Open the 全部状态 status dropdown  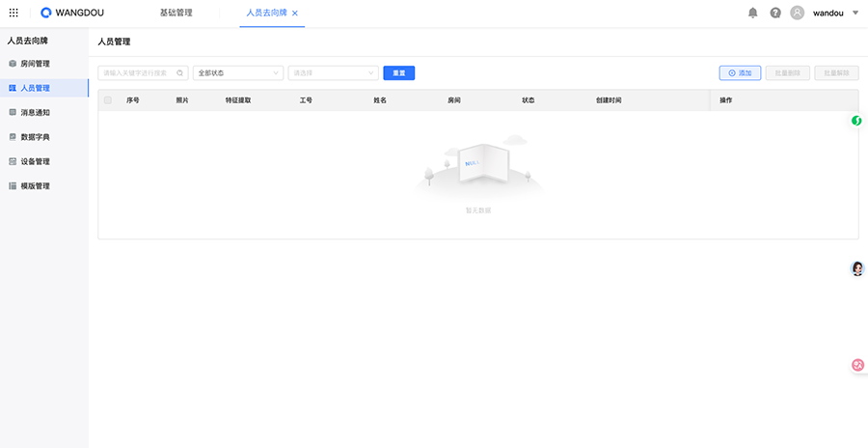click(238, 73)
